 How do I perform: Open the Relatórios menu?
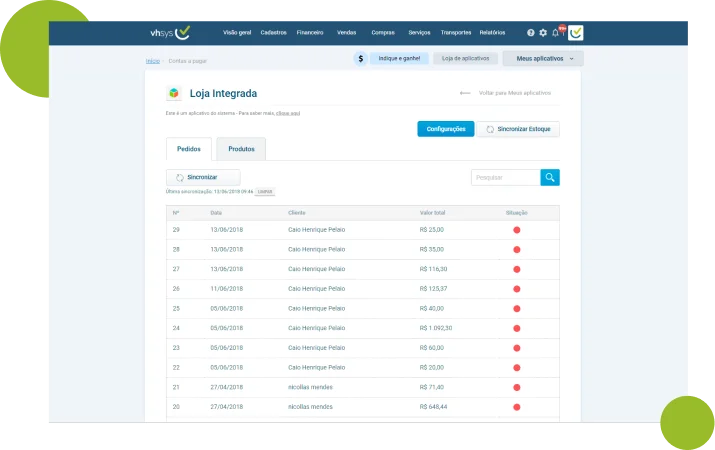(x=492, y=33)
